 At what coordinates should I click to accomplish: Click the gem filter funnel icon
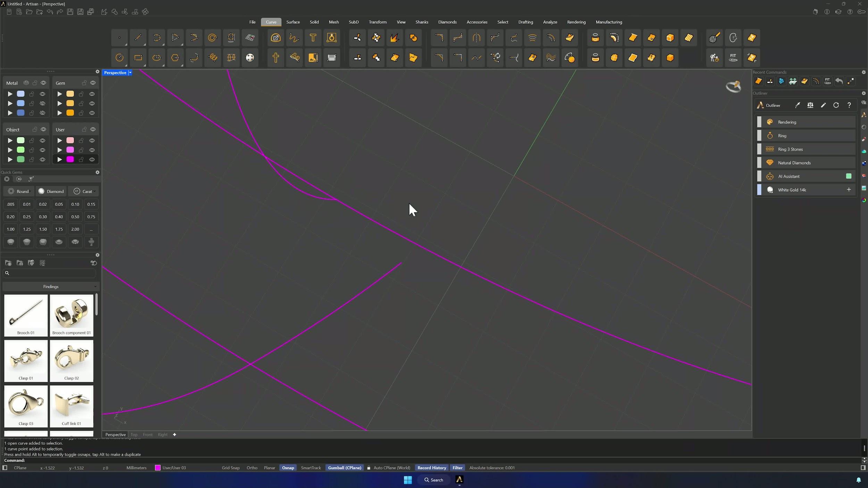tap(31, 179)
